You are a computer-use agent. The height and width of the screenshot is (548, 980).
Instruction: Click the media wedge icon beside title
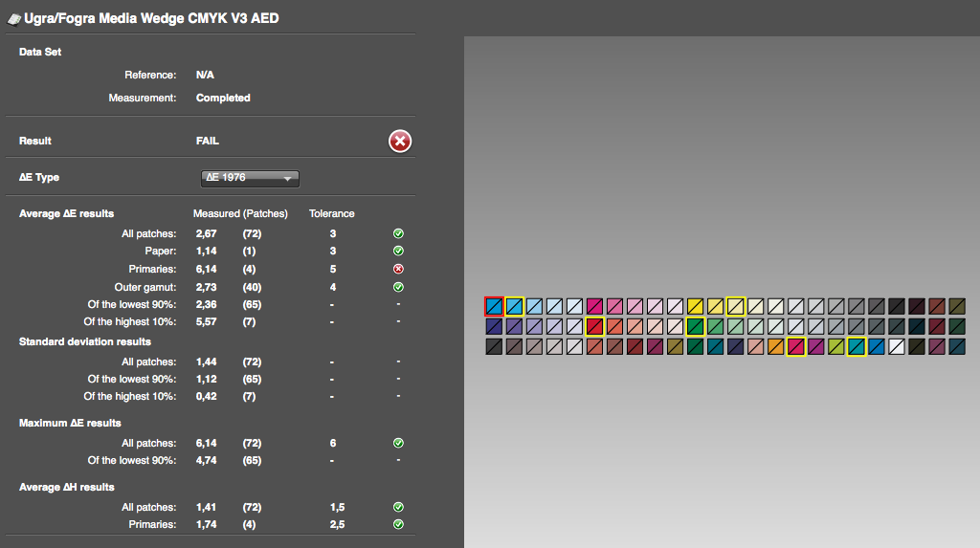click(13, 19)
